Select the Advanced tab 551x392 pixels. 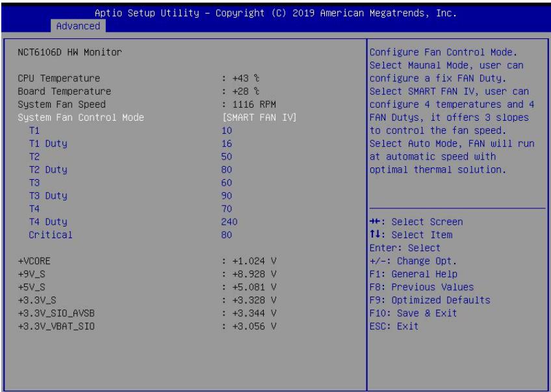pos(78,26)
